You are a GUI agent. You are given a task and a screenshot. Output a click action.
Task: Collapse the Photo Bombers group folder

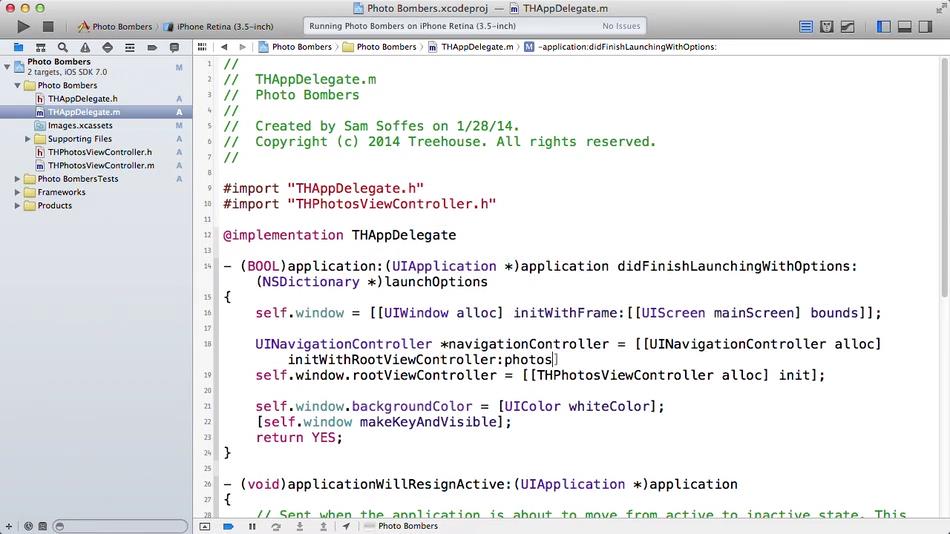18,85
